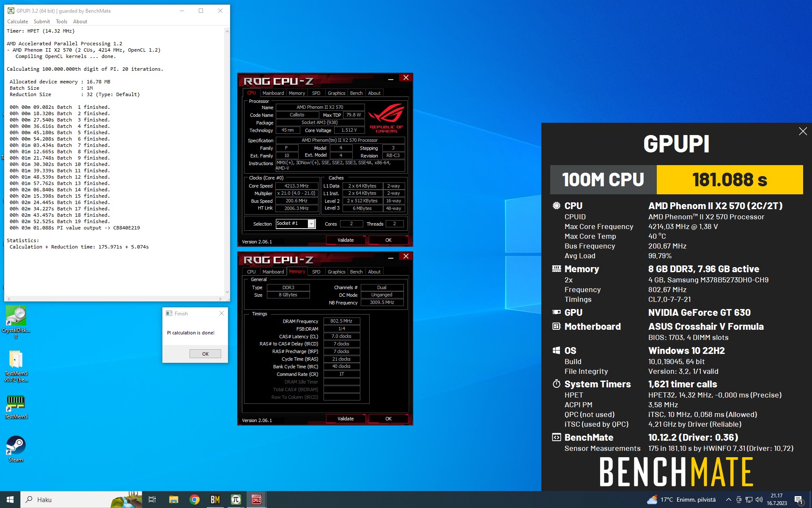Open CrystalDiskInfo desktop shortcut
This screenshot has height=508, width=812.
click(16, 322)
